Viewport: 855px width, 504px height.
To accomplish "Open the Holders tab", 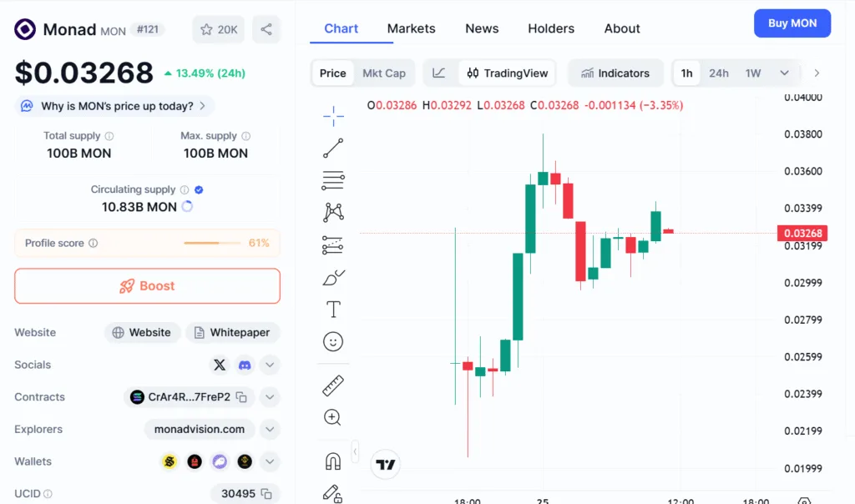I will pos(550,28).
